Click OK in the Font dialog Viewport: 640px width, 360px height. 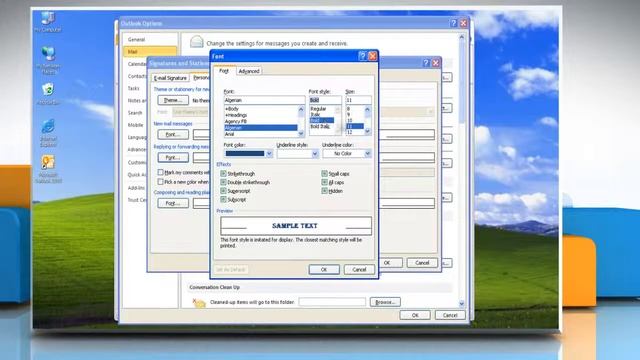pos(324,269)
